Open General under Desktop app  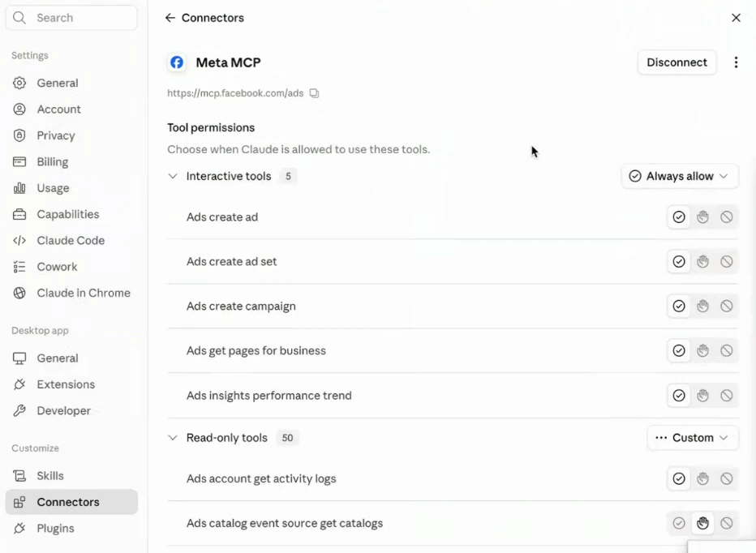point(71,358)
